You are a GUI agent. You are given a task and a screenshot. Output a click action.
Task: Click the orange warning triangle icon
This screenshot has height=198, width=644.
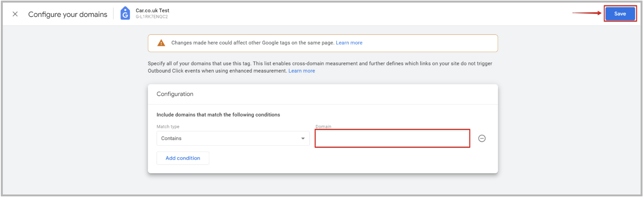[161, 43]
